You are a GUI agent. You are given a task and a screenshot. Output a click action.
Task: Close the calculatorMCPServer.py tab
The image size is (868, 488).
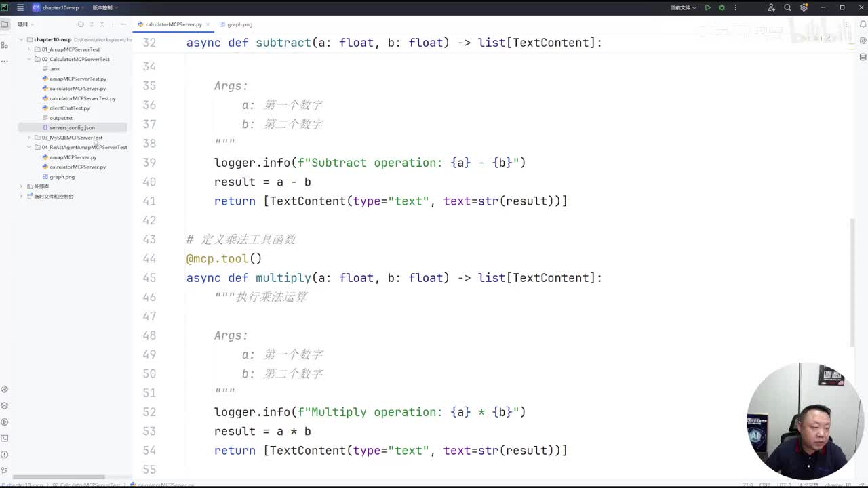pyautogui.click(x=209, y=24)
